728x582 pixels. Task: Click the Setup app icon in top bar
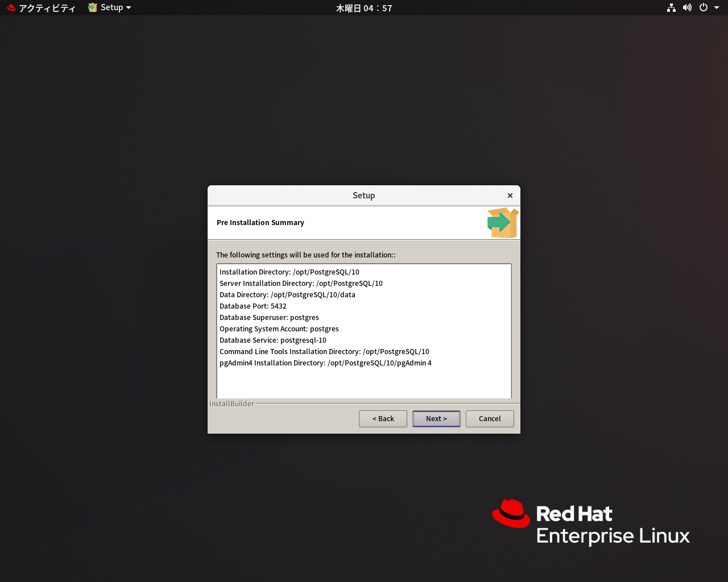pos(93,8)
